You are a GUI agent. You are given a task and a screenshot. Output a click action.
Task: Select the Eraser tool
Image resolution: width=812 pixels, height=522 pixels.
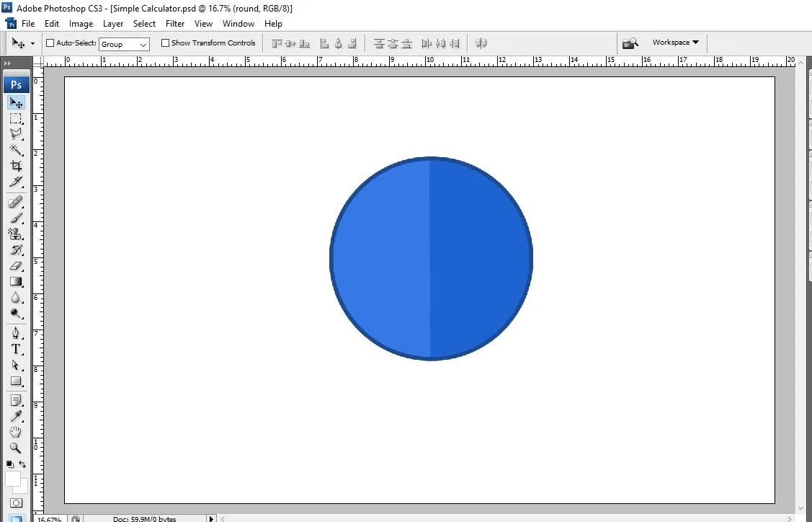pyautogui.click(x=16, y=266)
